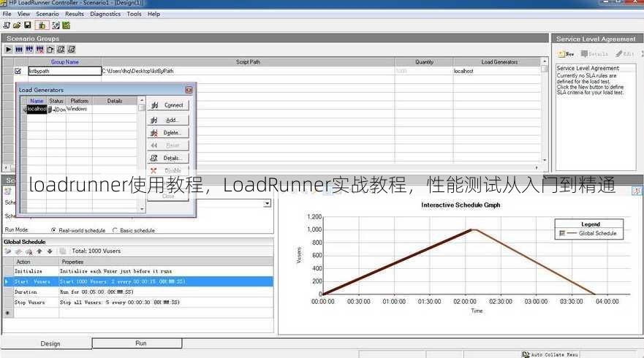Click the Global Schedule legend entry
644x358 pixels.
(x=588, y=233)
